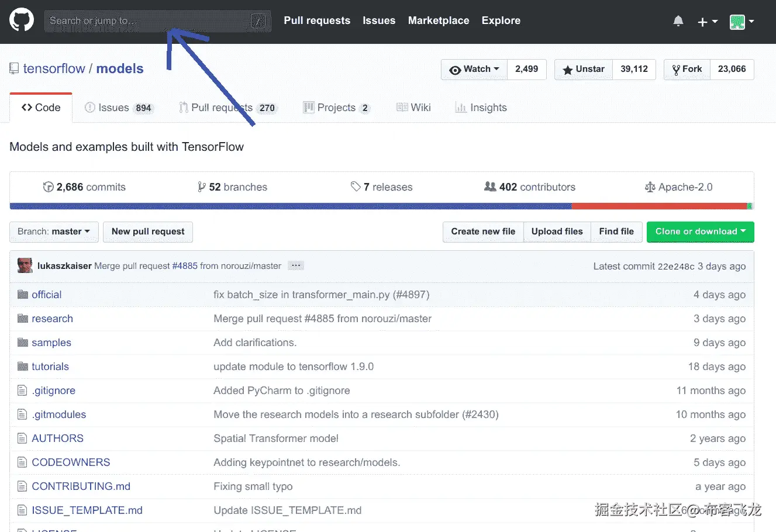Go to Explore in header
This screenshot has width=776, height=532.
click(x=501, y=20)
